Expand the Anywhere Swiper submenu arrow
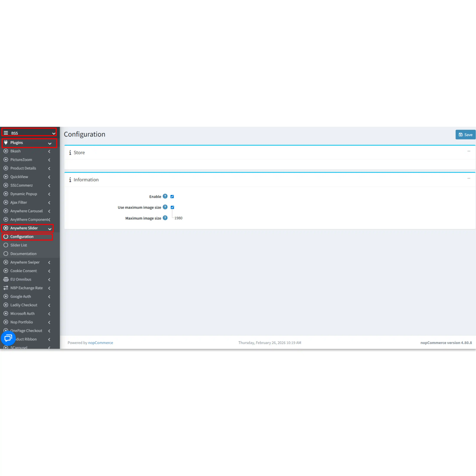Viewport: 476px width, 476px height. [x=49, y=262]
